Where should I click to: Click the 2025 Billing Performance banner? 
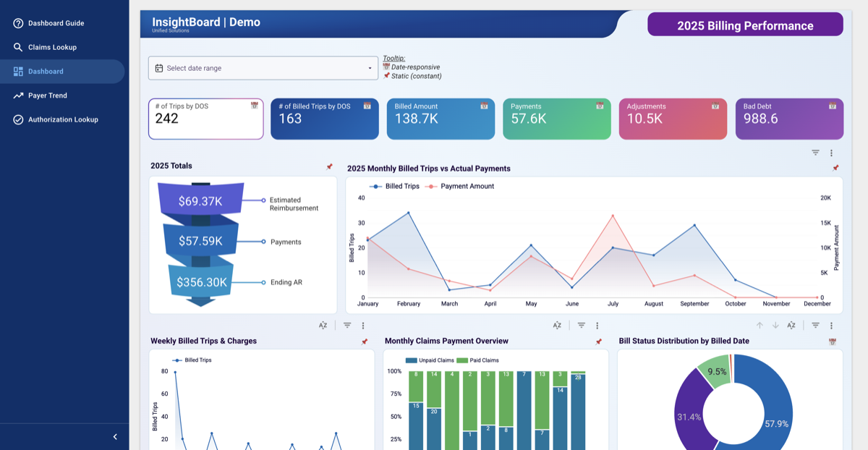click(x=745, y=25)
